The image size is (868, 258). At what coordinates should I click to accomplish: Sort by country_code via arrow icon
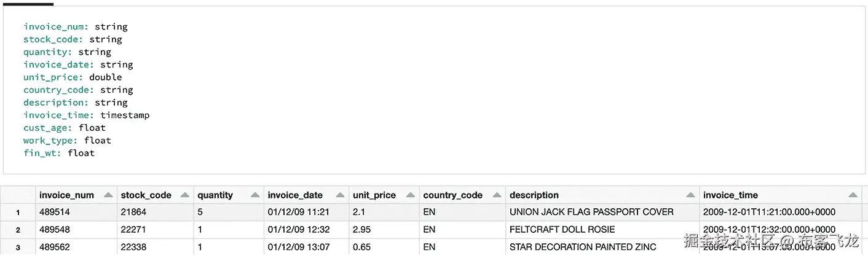click(x=496, y=195)
